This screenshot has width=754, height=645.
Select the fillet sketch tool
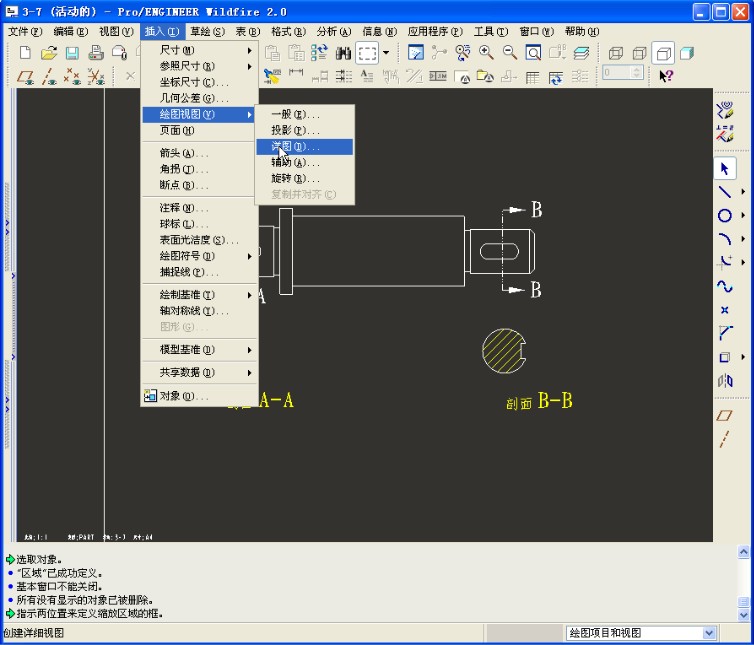[725, 263]
